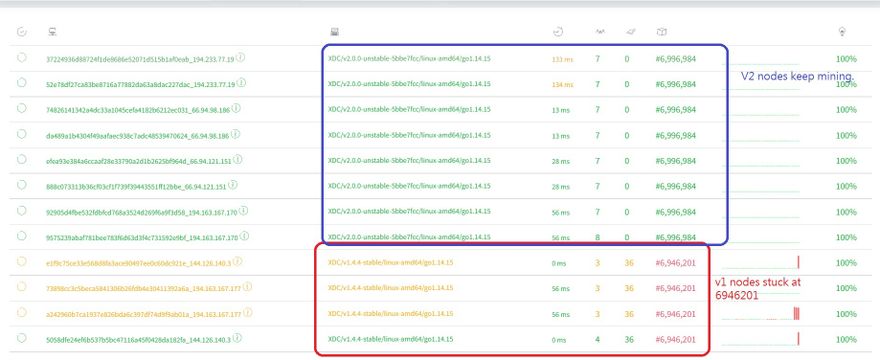Click peer count 4 in the 5058dfe2 row
This screenshot has width=880, height=360.
(597, 340)
